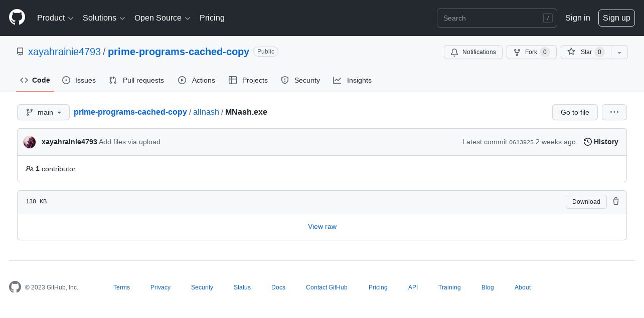Open About footer link
The height and width of the screenshot is (318, 644).
point(523,287)
